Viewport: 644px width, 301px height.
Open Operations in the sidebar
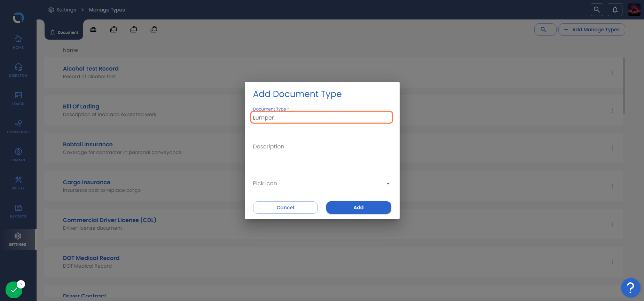[18, 127]
